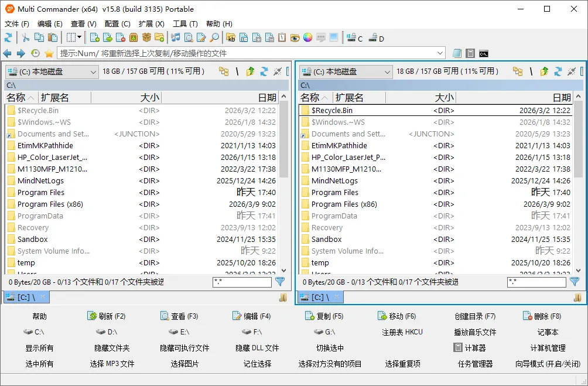This screenshot has height=386, width=588.
Task: Sort the right panel by 扩展名 column
Action: coord(358,98)
